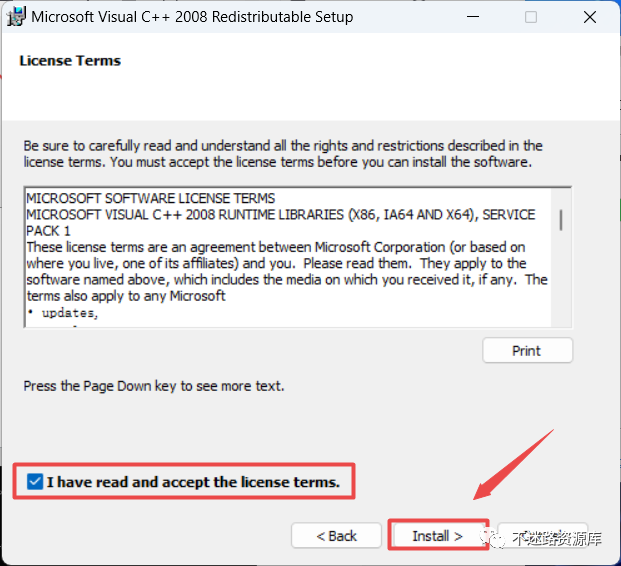This screenshot has height=566, width=621.
Task: Click the license text scrollbar thumb
Action: (561, 220)
